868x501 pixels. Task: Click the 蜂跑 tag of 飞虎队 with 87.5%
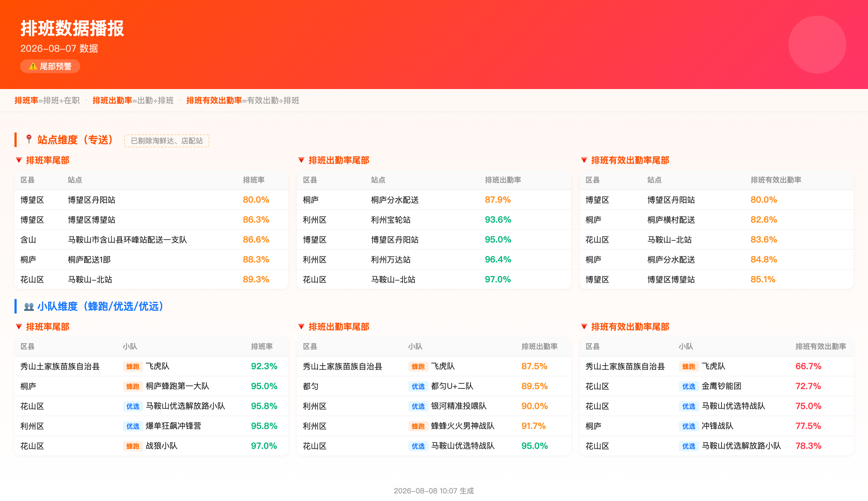coord(418,366)
